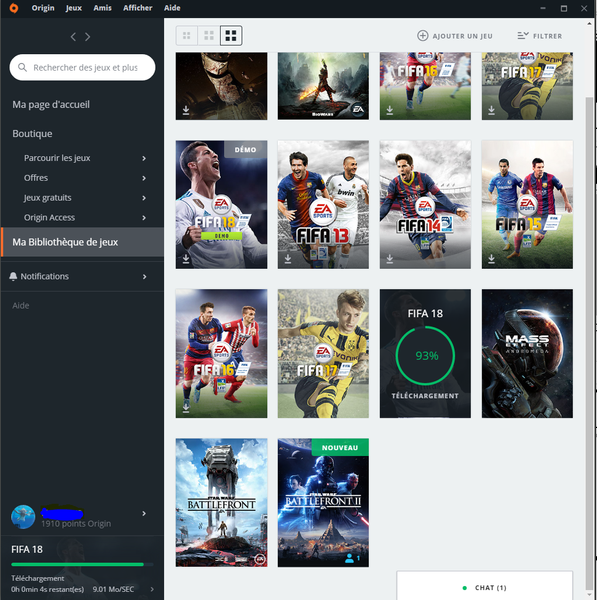
Task: Switch to small tile grid view
Action: point(187,36)
